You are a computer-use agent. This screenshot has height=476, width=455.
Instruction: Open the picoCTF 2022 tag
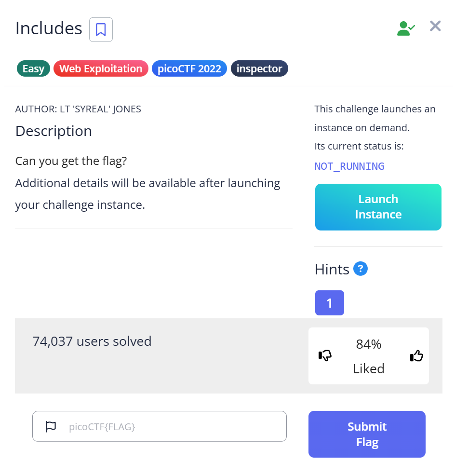coord(189,68)
